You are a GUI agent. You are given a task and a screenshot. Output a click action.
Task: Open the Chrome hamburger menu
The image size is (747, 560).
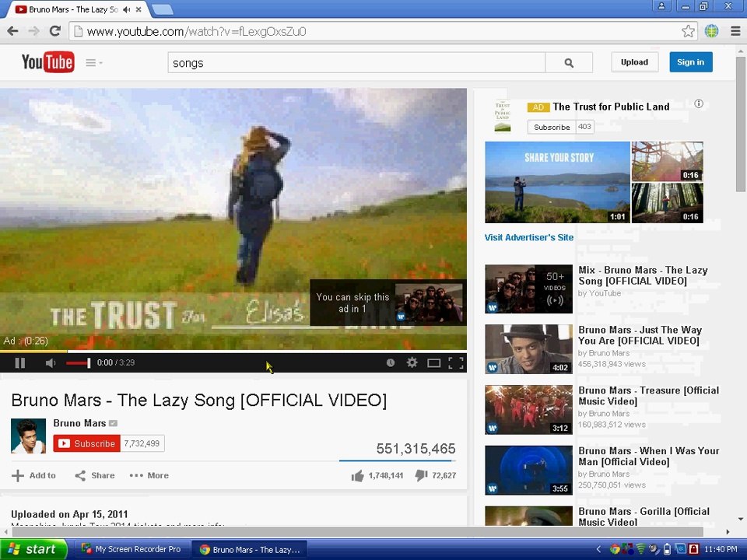click(735, 31)
